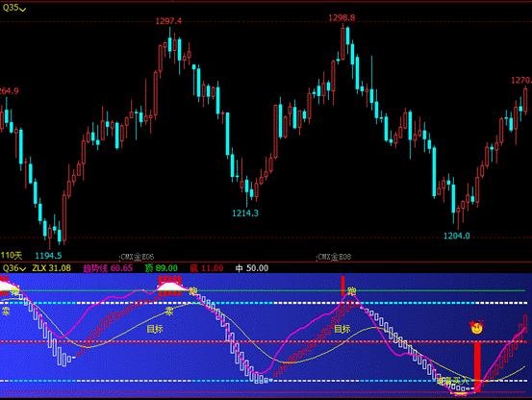Select the 趋势线 60.65 indicator label
This screenshot has width=532, height=400.
(108, 268)
